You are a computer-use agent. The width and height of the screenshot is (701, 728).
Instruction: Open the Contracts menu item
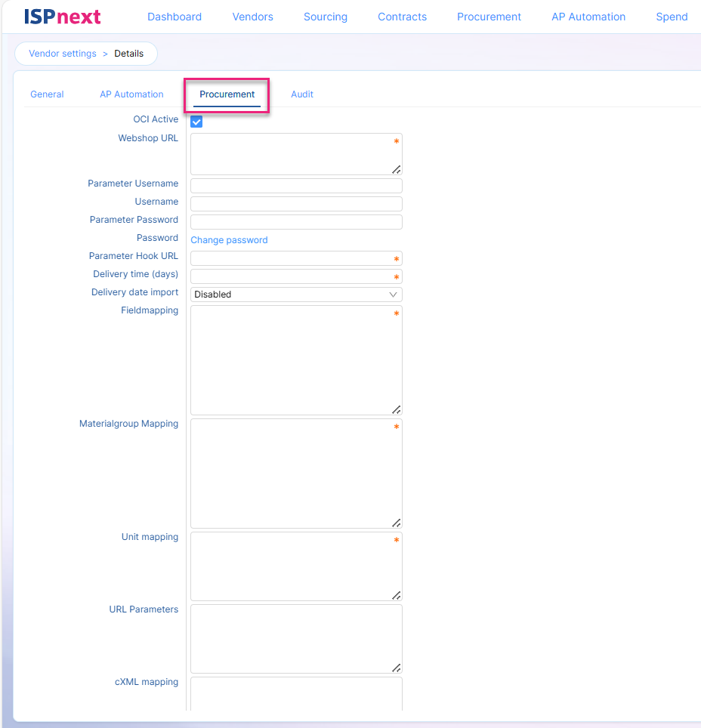point(402,17)
